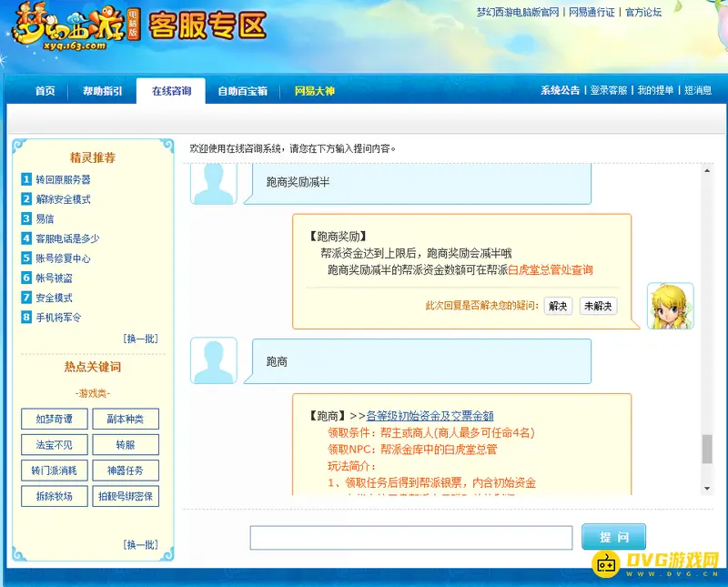Click the 【跑商奖励】 reply heading
728x587 pixels.
[339, 237]
